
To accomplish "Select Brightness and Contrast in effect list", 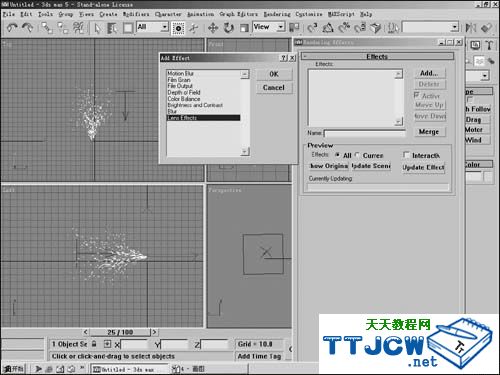I will [203, 105].
